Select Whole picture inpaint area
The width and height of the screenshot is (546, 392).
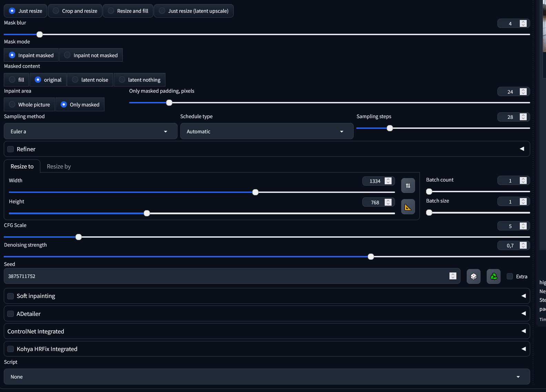[29, 105]
